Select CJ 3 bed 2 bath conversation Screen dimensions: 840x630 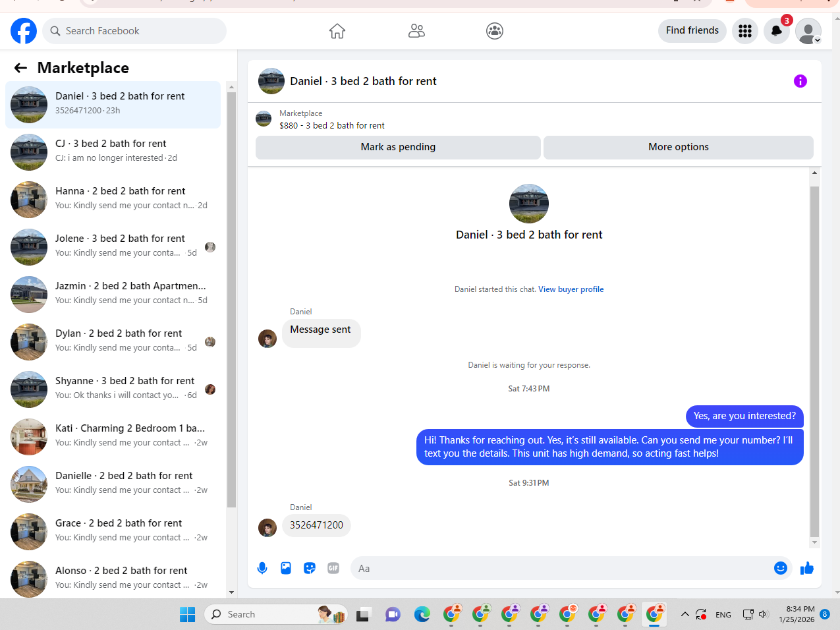tap(113, 152)
